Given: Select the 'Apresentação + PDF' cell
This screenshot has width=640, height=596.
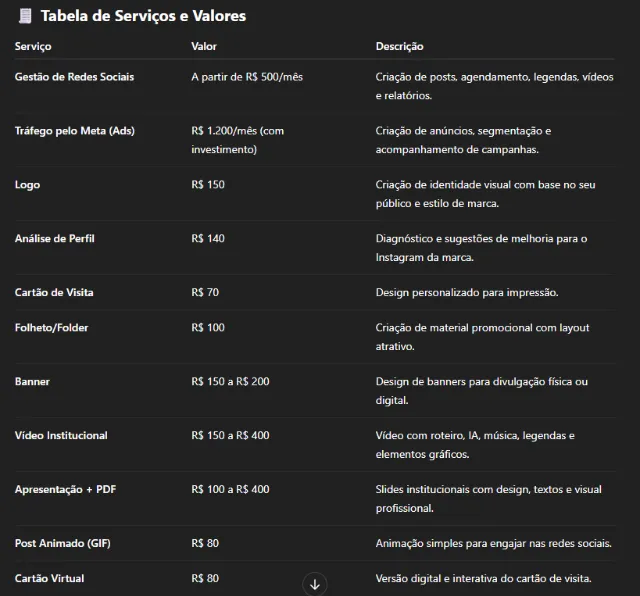Looking at the screenshot, I should click(x=65, y=489).
